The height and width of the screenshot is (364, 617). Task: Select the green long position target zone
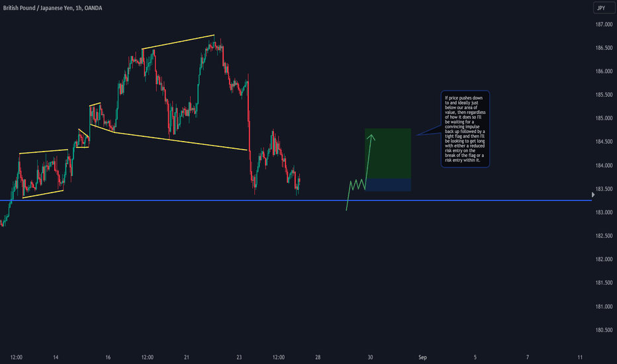pyautogui.click(x=388, y=154)
